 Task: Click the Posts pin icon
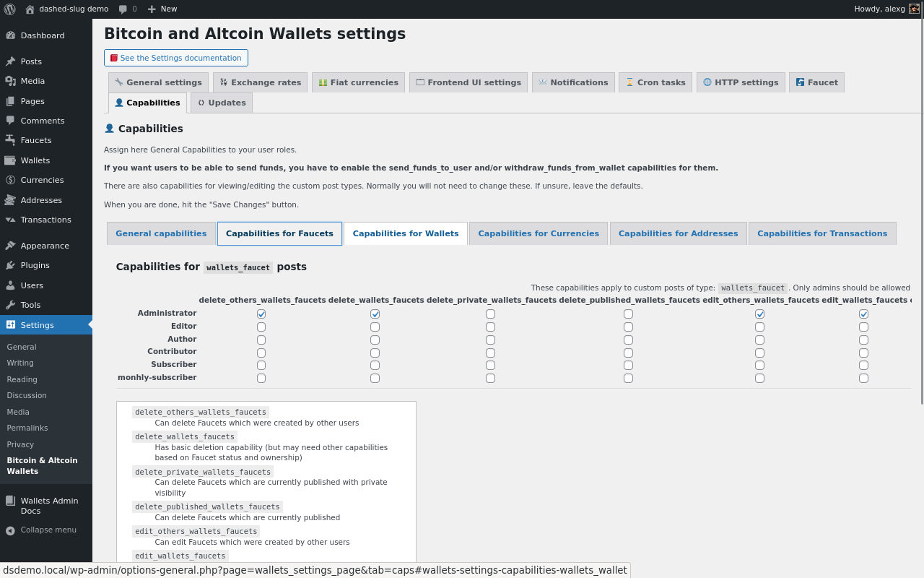coord(10,61)
